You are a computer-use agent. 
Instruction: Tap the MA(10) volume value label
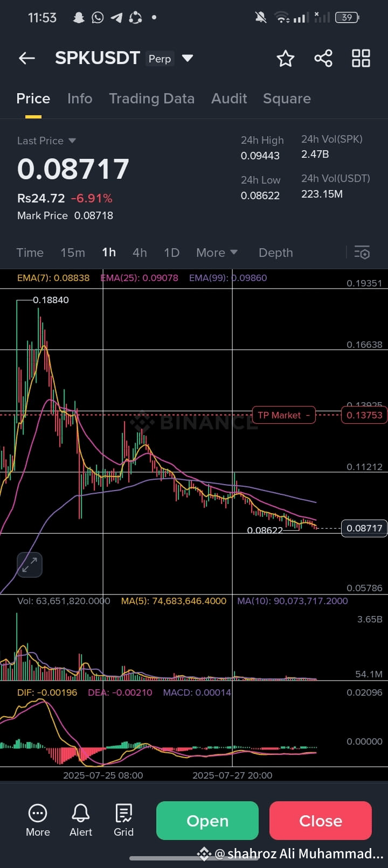click(293, 601)
